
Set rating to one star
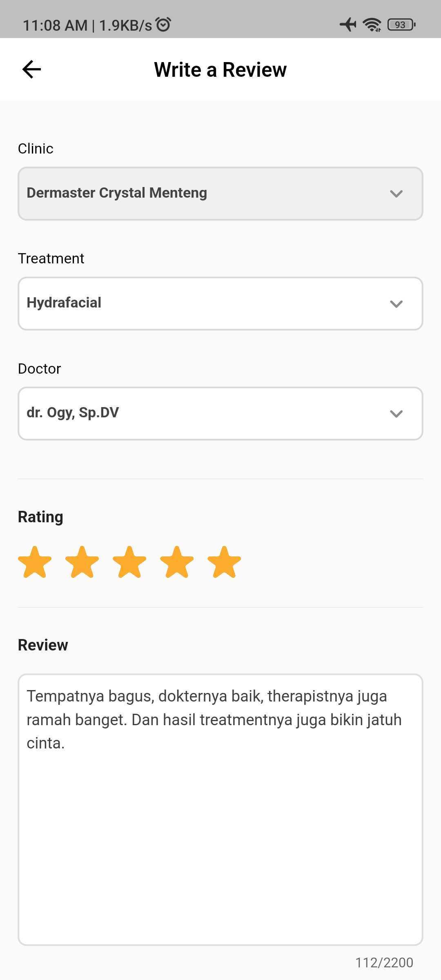(35, 562)
